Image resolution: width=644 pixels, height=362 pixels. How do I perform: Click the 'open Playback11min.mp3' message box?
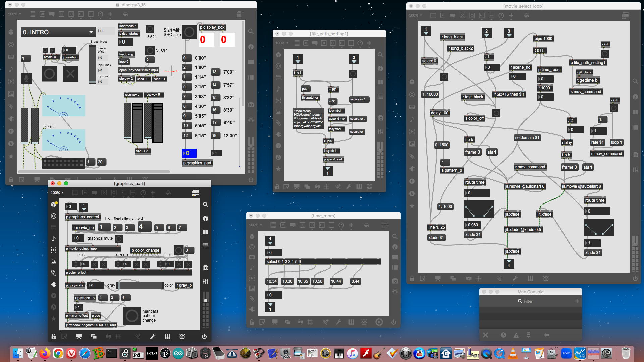click(x=138, y=70)
